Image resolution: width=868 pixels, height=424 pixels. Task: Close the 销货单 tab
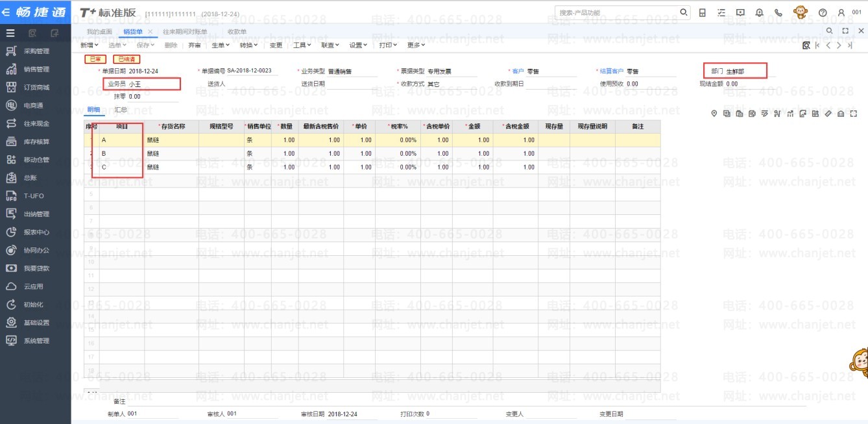[151, 32]
